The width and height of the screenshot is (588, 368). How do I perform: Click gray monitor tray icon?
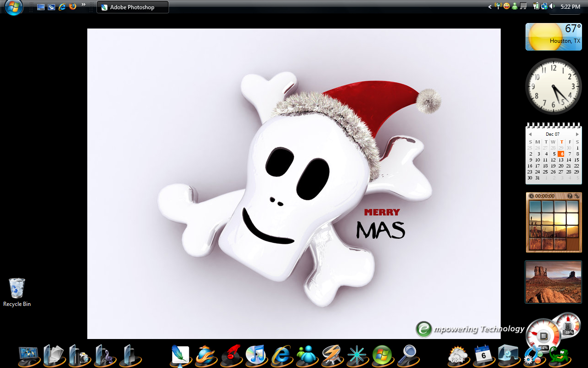(523, 6)
